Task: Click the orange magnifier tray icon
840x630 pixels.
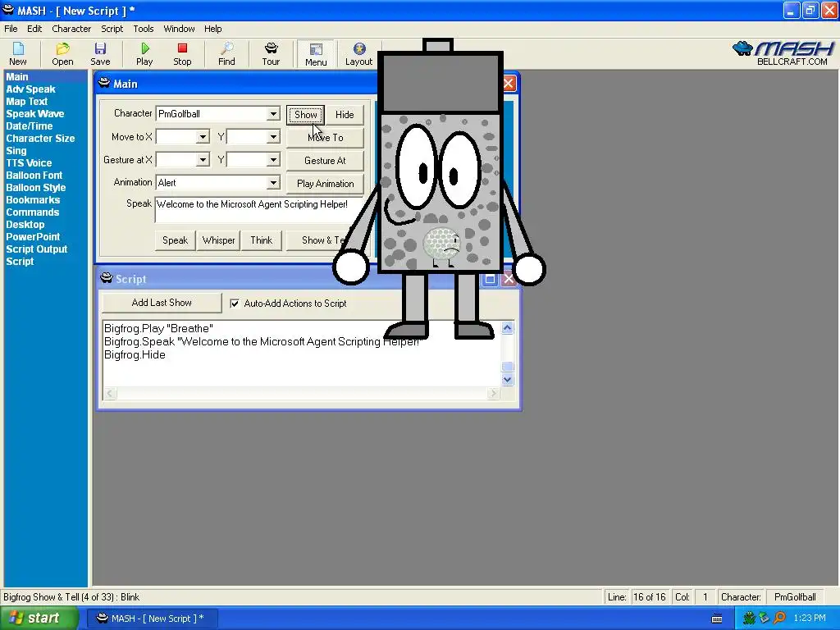Action: tap(779, 619)
